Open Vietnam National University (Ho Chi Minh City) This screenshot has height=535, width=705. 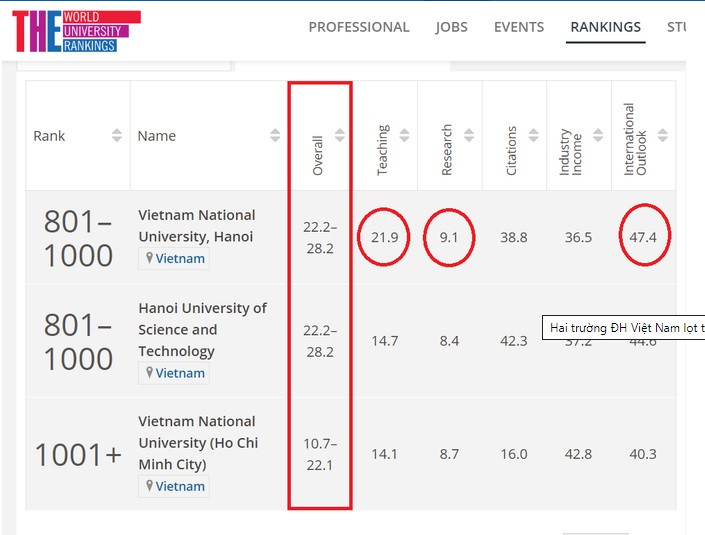click(x=198, y=442)
